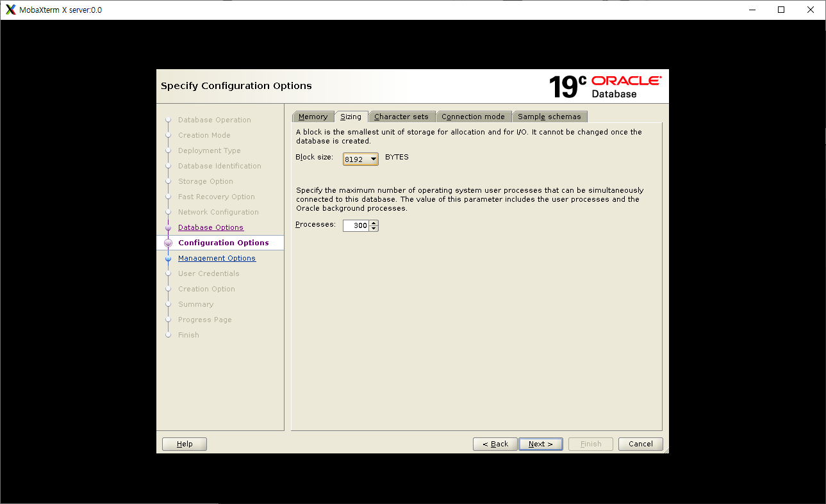Click the Database Identification step label
This screenshot has width=826, height=504.
click(220, 166)
